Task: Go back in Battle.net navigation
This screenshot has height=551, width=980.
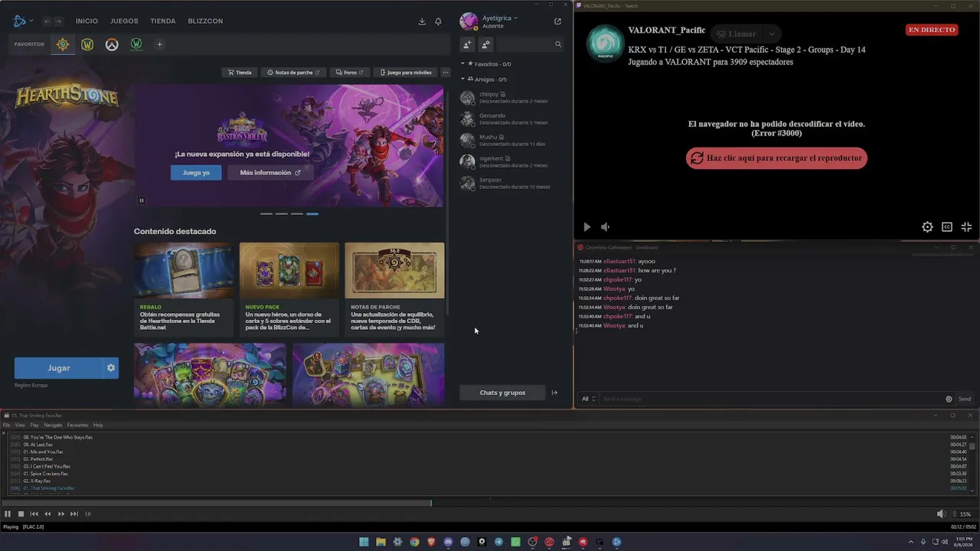Action: [47, 21]
